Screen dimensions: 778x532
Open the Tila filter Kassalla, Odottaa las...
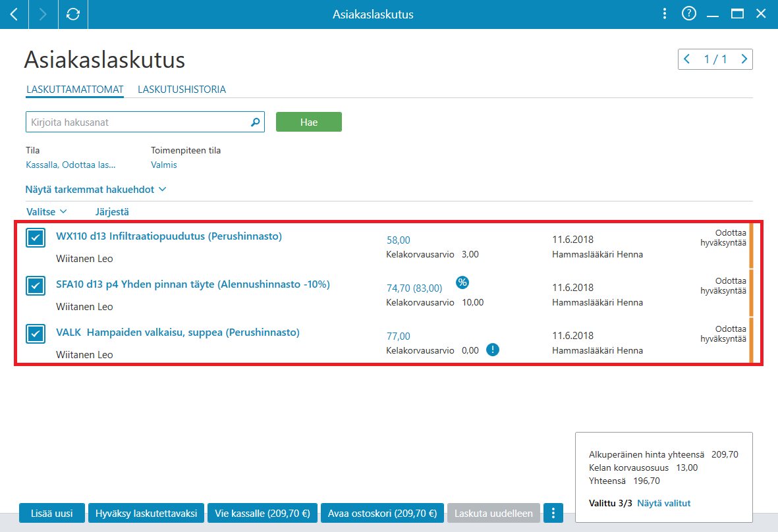pyautogui.click(x=70, y=165)
